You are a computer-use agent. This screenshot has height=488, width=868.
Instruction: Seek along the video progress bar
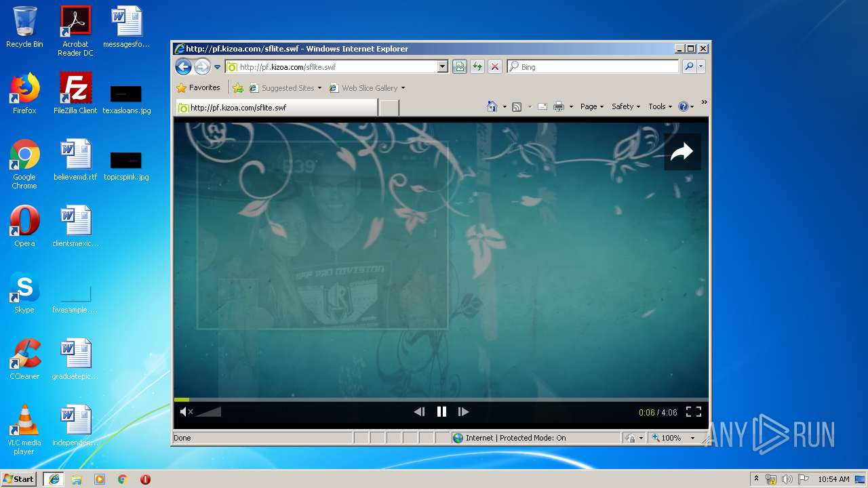[441, 399]
